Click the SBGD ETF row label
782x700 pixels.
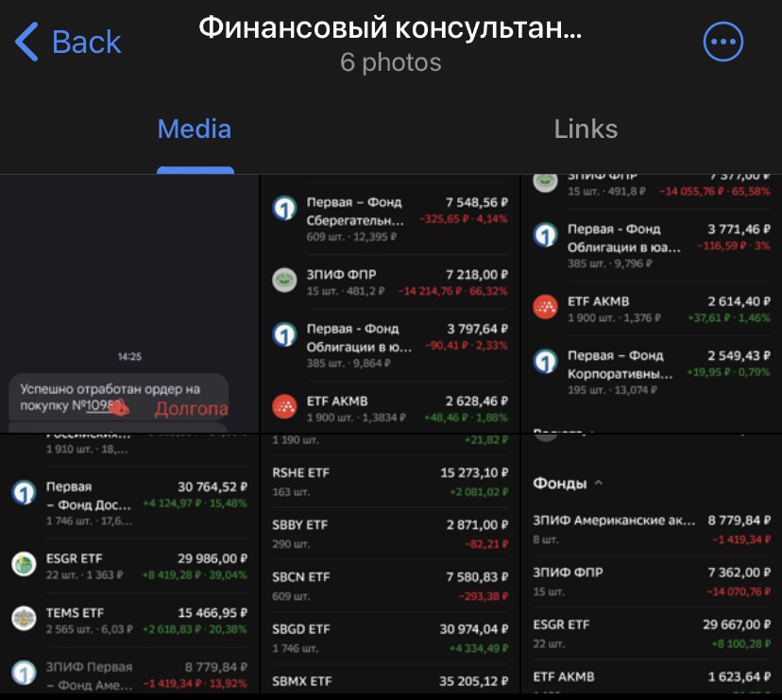301,629
